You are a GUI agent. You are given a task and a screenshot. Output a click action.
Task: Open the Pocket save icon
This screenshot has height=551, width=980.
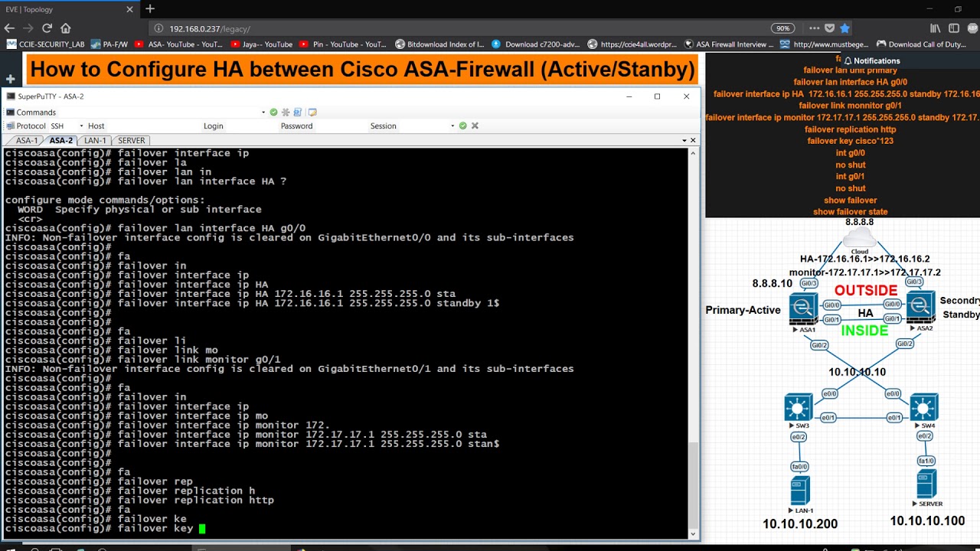click(x=829, y=28)
